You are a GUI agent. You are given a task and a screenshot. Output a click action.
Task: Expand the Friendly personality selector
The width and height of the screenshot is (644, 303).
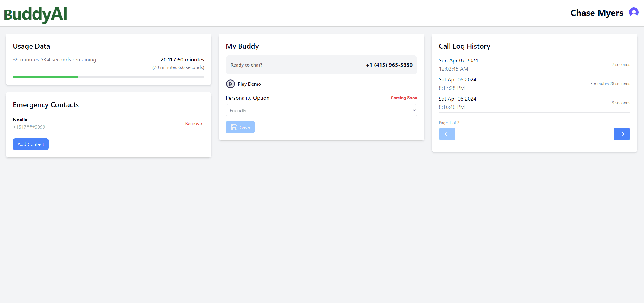click(x=321, y=110)
